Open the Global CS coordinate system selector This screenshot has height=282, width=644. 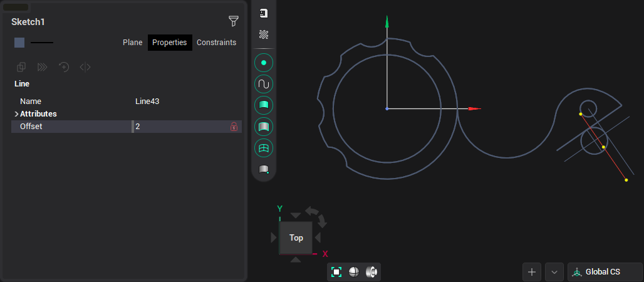605,272
